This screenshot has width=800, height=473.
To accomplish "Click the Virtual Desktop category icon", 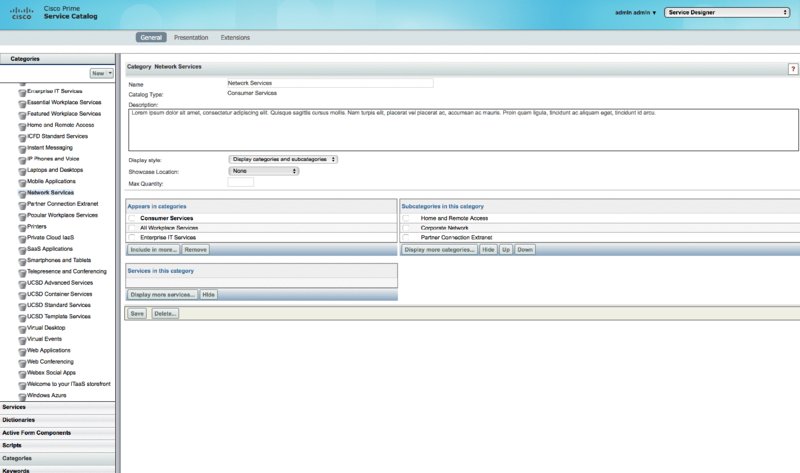I will [x=22, y=327].
